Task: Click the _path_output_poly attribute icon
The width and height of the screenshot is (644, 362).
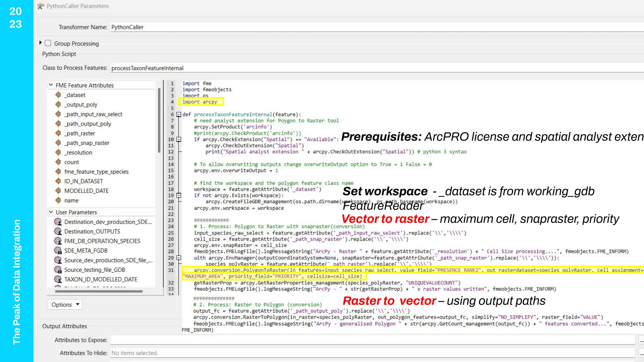Action: [x=58, y=123]
